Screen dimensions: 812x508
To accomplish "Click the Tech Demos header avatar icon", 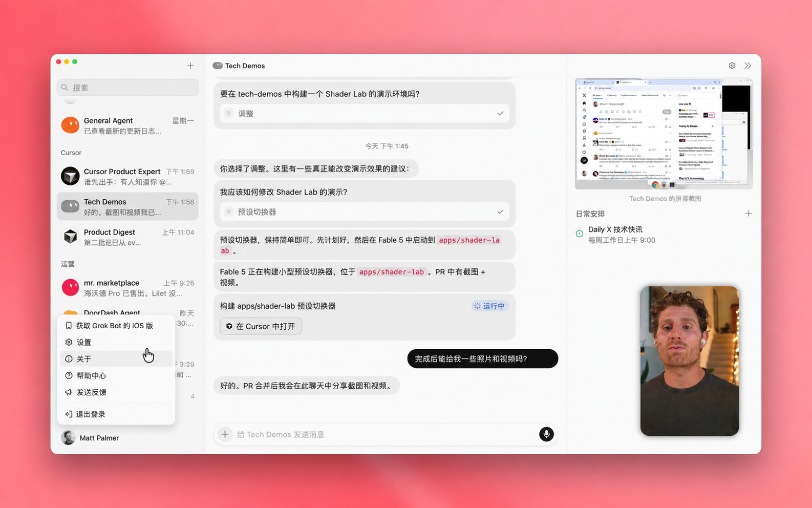I will (x=218, y=66).
